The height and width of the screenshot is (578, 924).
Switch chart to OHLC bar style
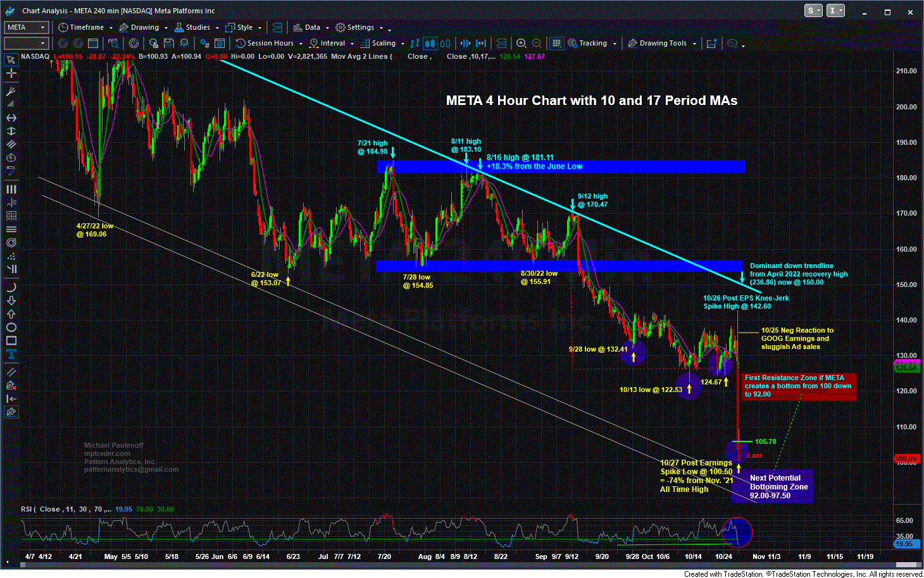pos(415,43)
